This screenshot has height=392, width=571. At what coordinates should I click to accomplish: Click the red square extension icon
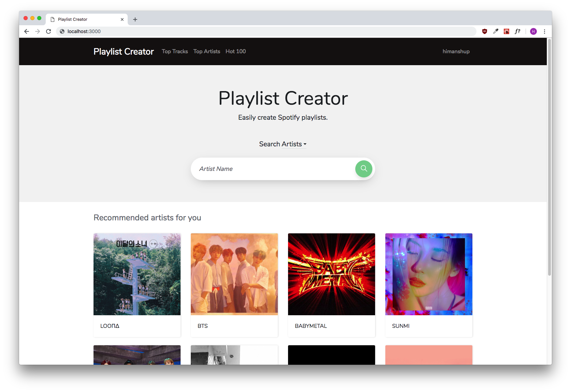point(506,31)
